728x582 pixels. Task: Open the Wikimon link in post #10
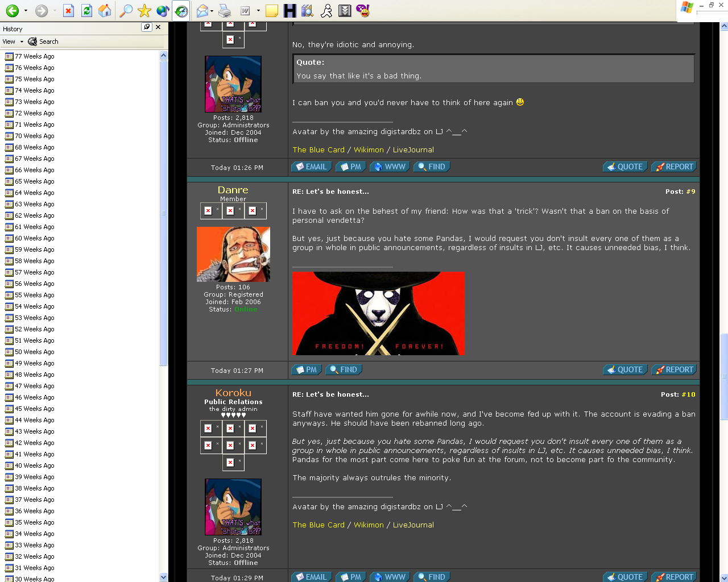coord(369,525)
